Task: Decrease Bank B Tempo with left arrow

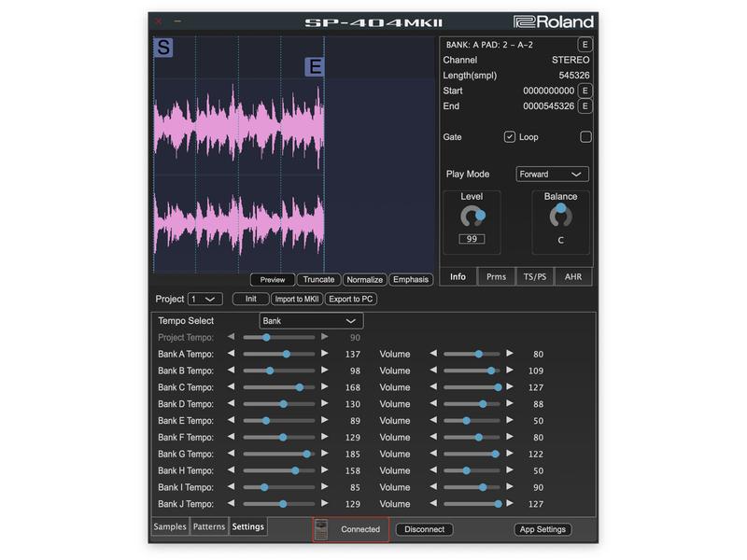Action: [231, 371]
